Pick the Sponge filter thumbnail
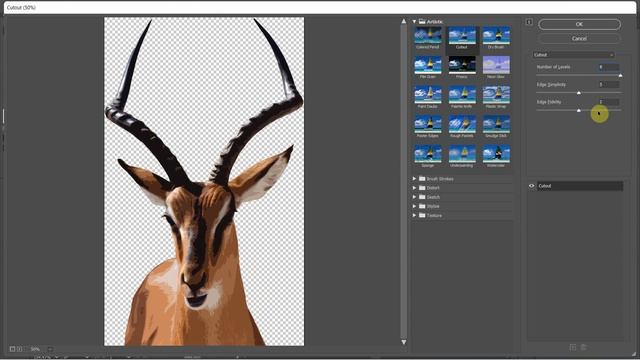Viewport: 640px width, 360px height. coord(427,154)
